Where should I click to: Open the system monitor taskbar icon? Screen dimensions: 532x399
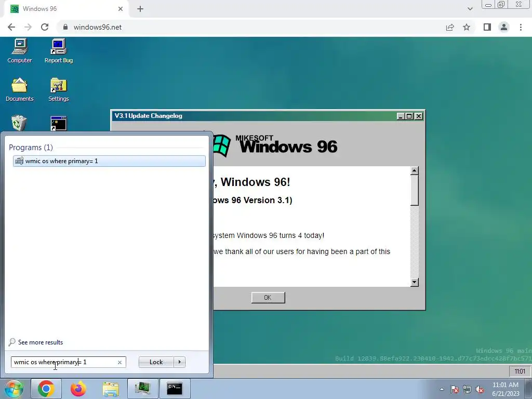point(142,389)
